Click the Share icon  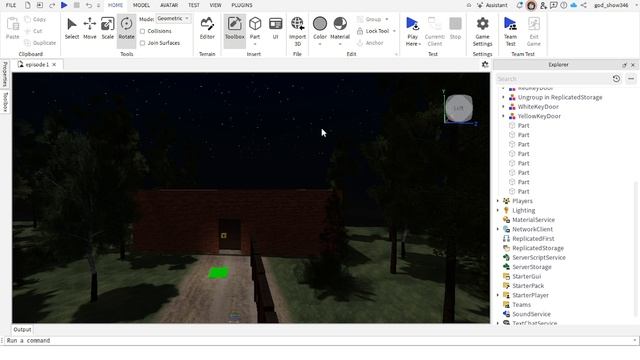(584, 5)
